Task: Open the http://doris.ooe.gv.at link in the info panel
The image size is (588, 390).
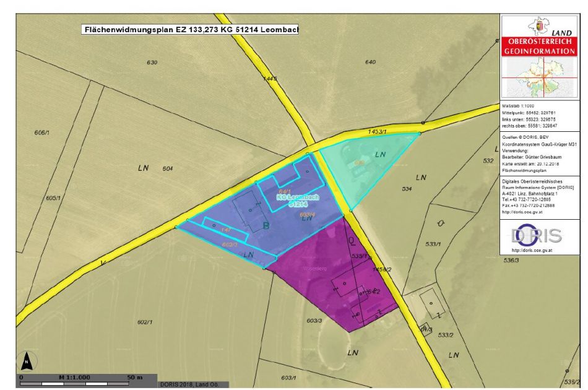Action: (524, 212)
